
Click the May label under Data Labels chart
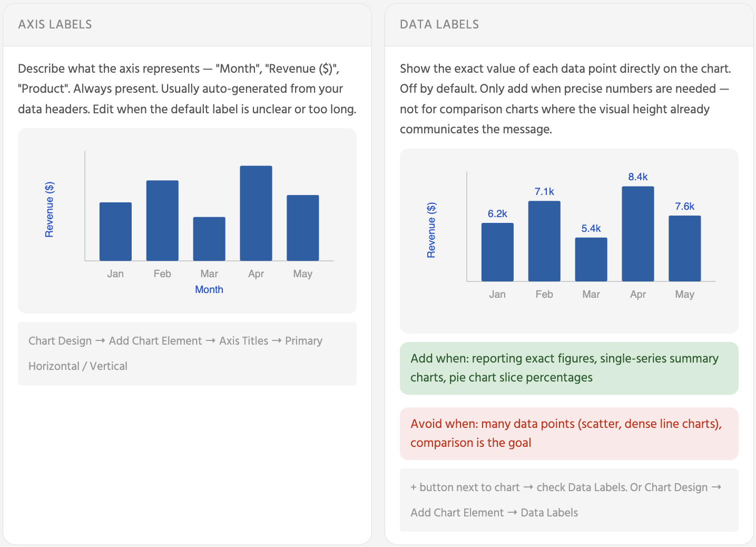pyautogui.click(x=684, y=295)
